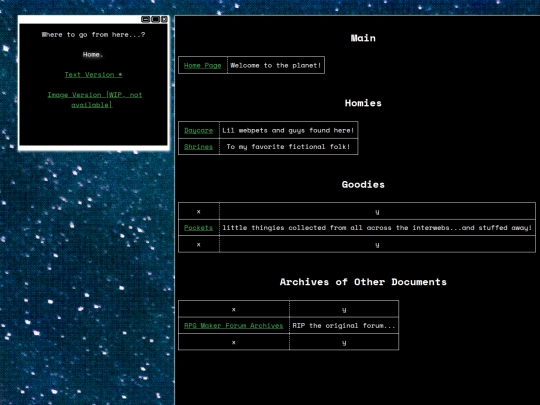
Task: Click the 'Lil webpets and guys' description
Action: pos(288,130)
